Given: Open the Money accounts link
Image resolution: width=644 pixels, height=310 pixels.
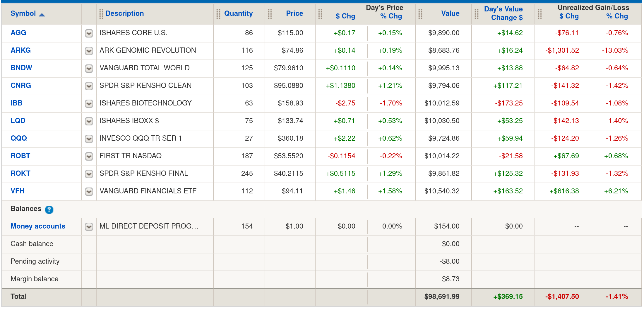Looking at the screenshot, I should point(38,226).
